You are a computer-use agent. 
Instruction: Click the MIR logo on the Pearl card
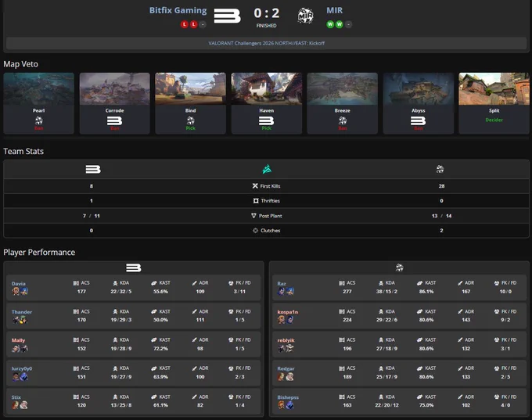point(38,120)
